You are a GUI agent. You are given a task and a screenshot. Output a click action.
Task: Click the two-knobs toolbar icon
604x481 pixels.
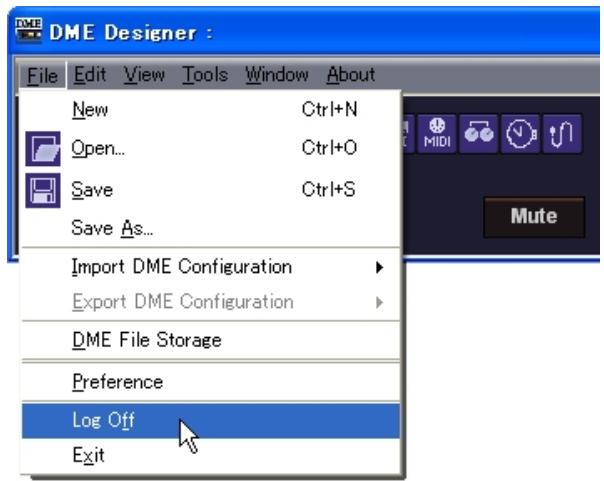click(x=478, y=134)
